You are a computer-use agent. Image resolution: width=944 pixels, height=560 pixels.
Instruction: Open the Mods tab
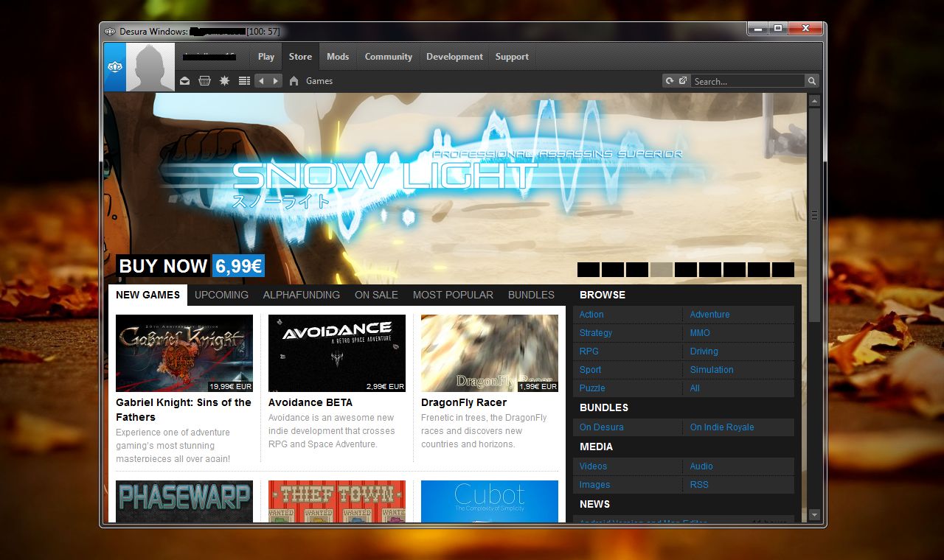pos(338,57)
